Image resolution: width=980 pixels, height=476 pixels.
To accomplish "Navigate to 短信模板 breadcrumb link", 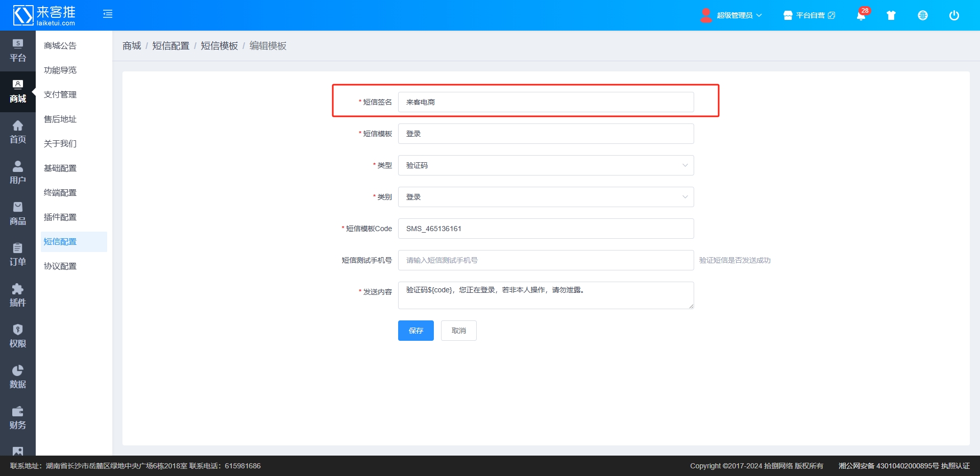I will (219, 45).
